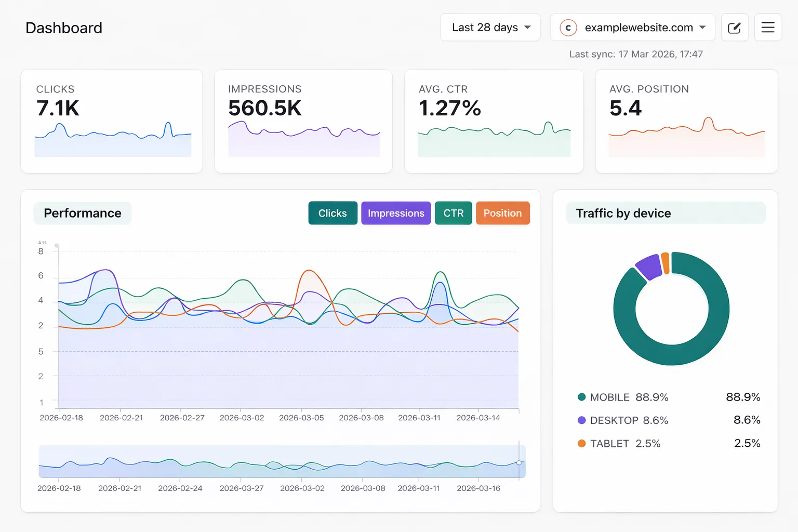The height and width of the screenshot is (532, 798).
Task: Click the green Mobile legend dot
Action: [581, 397]
